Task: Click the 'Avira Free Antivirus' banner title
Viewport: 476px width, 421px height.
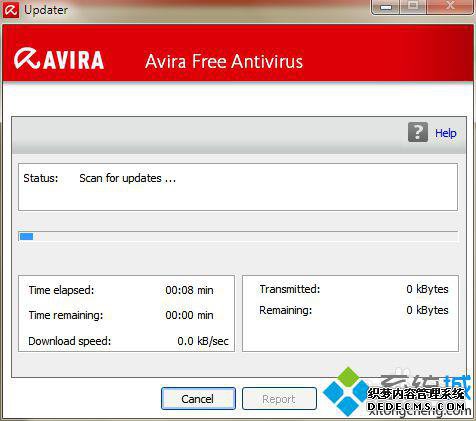Action: 224,62
